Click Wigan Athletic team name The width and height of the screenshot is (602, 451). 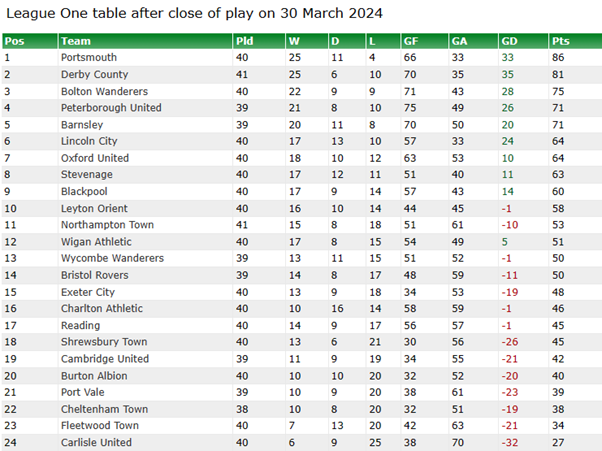coord(96,242)
